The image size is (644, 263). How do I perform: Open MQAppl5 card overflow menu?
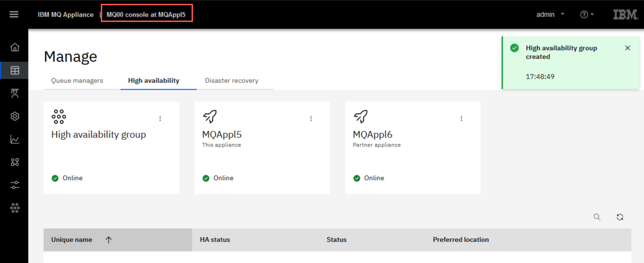click(x=311, y=119)
